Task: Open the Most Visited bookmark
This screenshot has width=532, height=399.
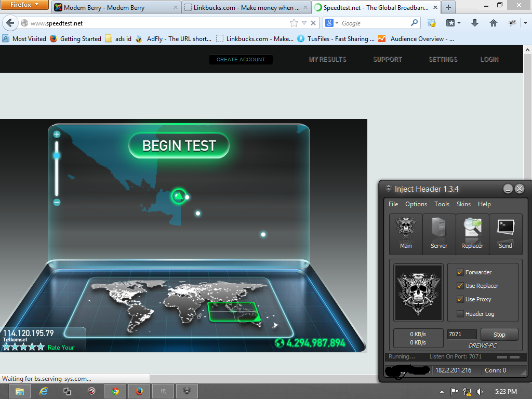Action: pos(24,38)
